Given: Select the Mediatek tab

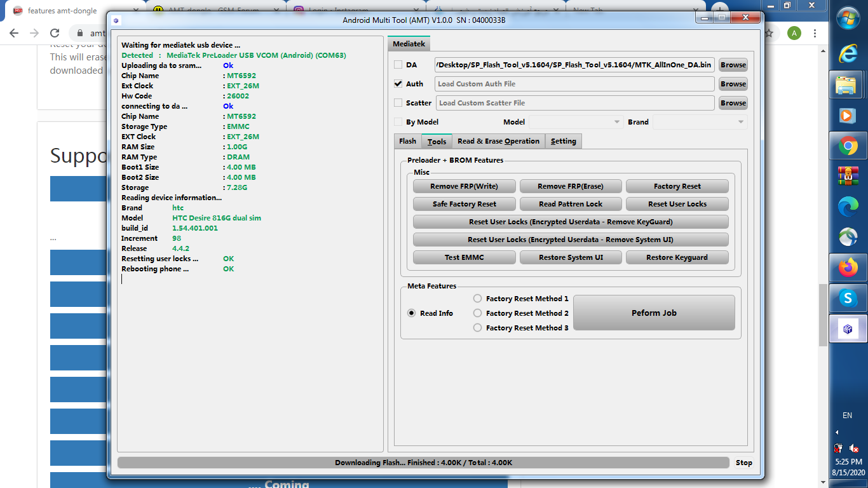Looking at the screenshot, I should [409, 44].
